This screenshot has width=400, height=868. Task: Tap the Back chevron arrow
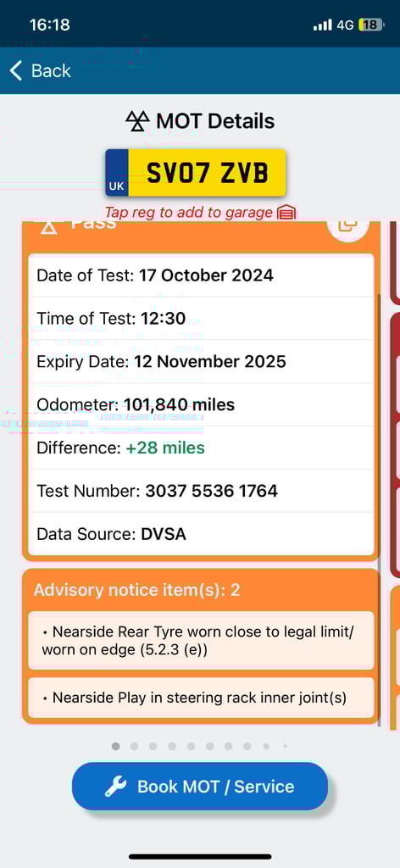pos(16,71)
